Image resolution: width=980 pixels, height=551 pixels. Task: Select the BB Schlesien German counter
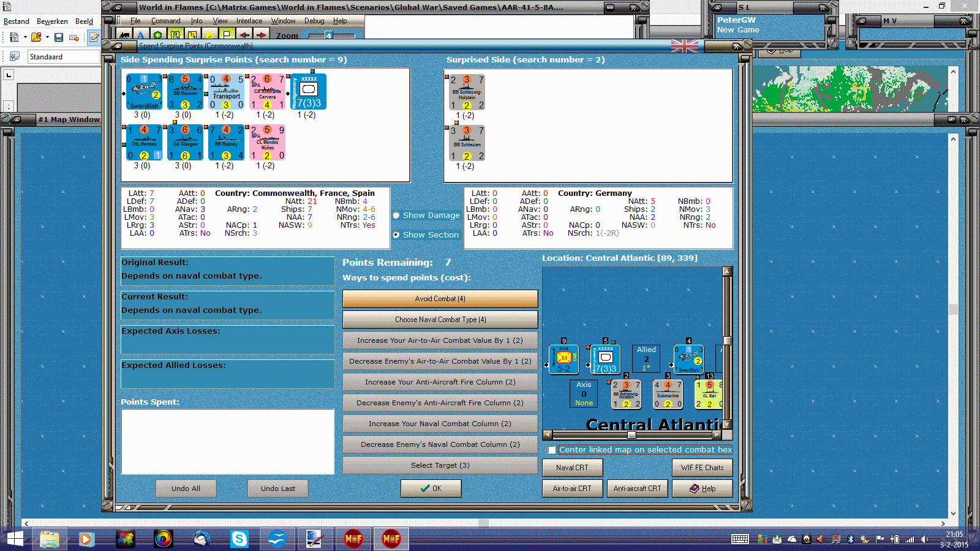click(x=467, y=143)
